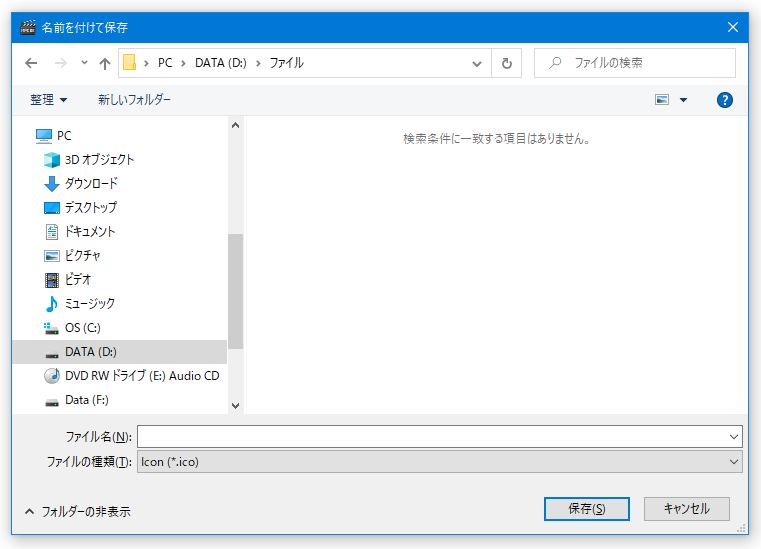Click navigation pane scroll up arrow
The width and height of the screenshot is (761, 549).
(235, 125)
